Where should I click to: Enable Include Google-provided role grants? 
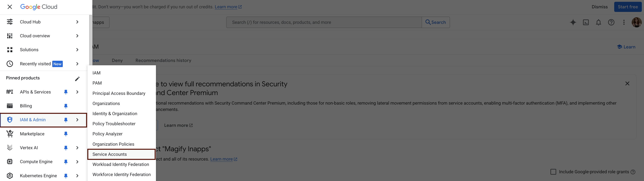click(553, 172)
